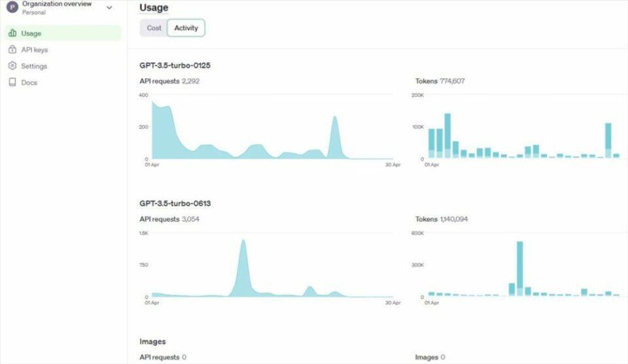Click the Images section heading
This screenshot has width=628, height=364.
(152, 341)
